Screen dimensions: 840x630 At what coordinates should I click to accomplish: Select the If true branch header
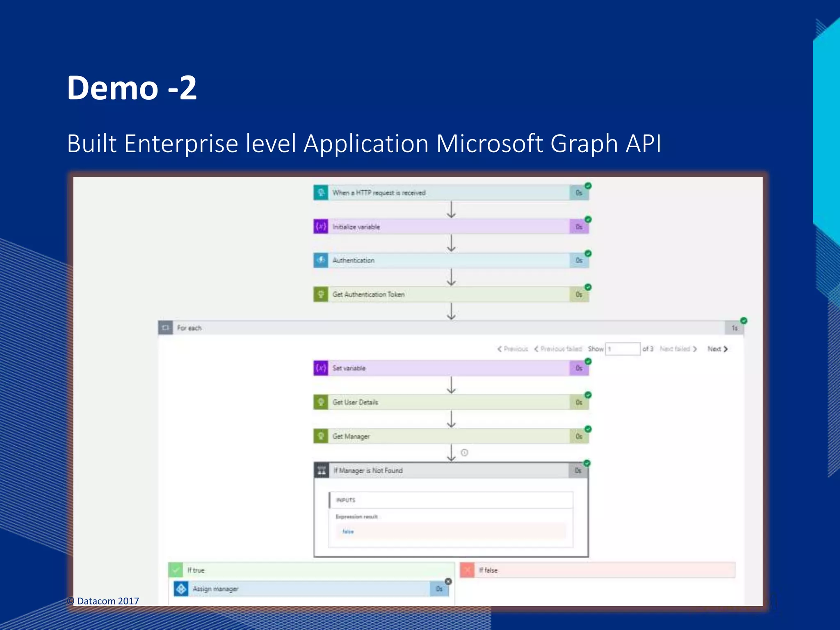[x=312, y=570]
